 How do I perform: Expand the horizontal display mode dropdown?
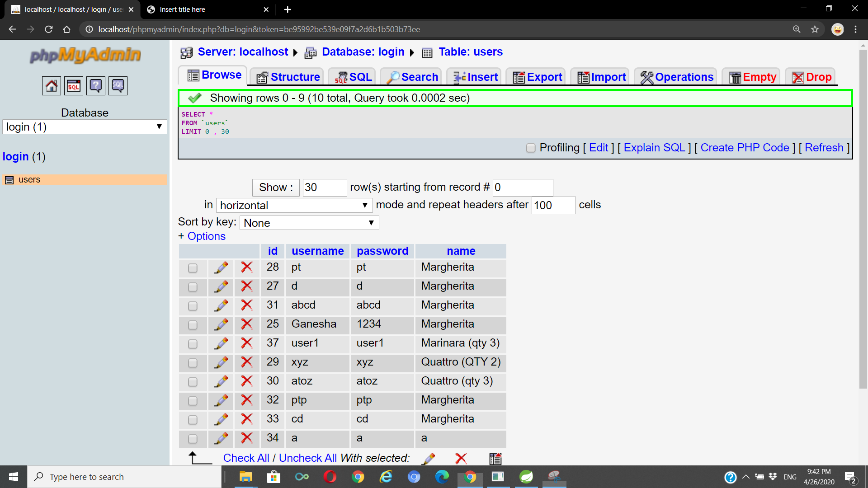click(294, 206)
